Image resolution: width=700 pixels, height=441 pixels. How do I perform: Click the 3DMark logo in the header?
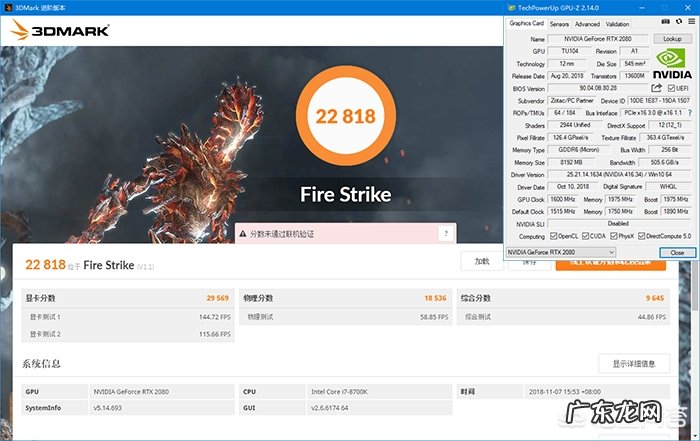59,30
